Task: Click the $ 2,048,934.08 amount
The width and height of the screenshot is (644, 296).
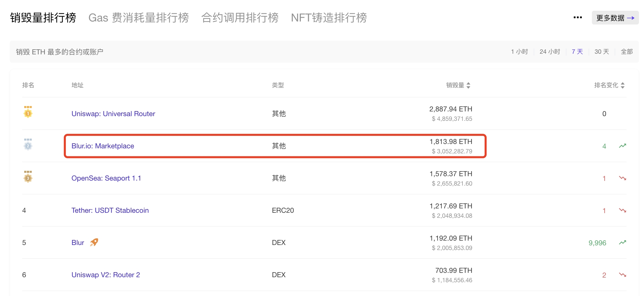Action: tap(452, 216)
